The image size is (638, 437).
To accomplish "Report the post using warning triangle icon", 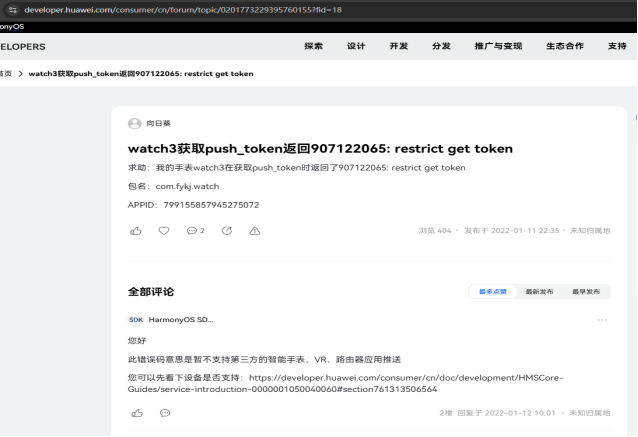I will pyautogui.click(x=255, y=231).
